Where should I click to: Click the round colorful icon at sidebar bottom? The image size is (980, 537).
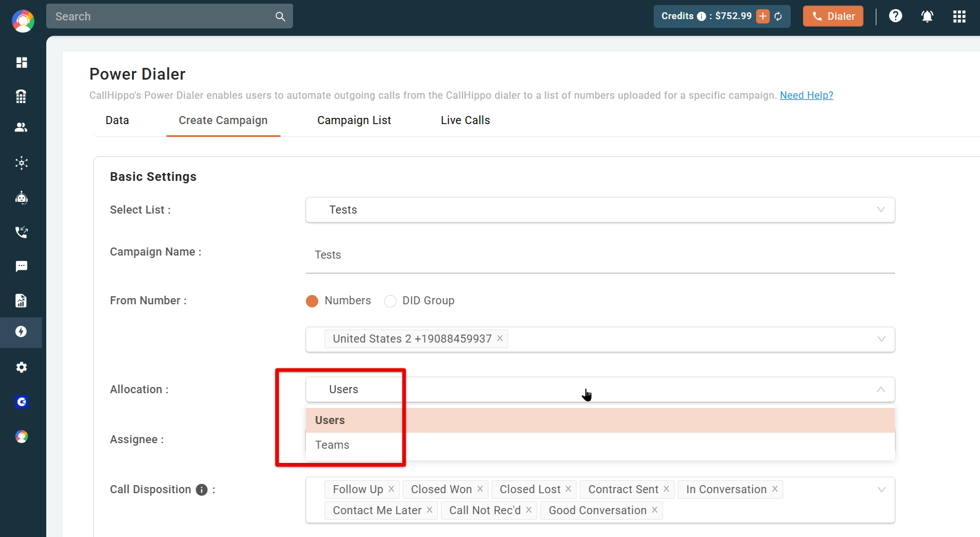coord(22,437)
